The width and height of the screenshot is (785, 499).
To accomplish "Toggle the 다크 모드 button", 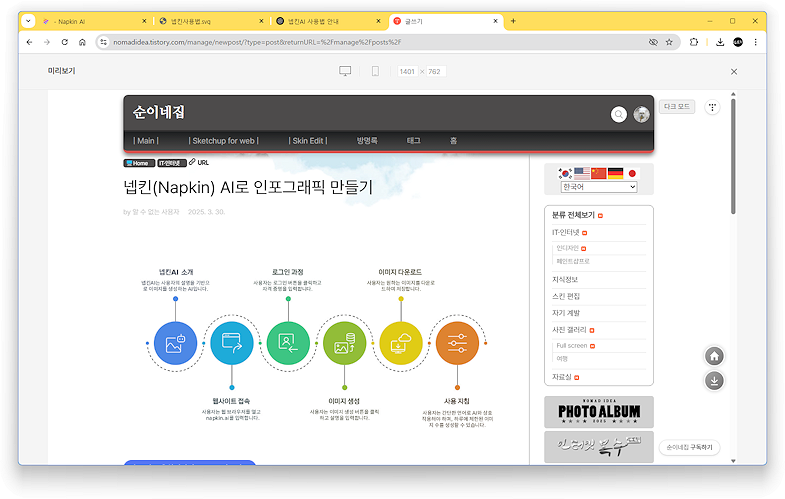I will tap(677, 107).
